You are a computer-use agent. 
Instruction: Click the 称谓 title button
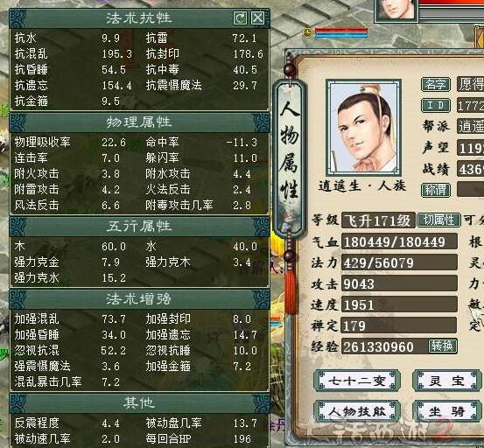pyautogui.click(x=436, y=190)
